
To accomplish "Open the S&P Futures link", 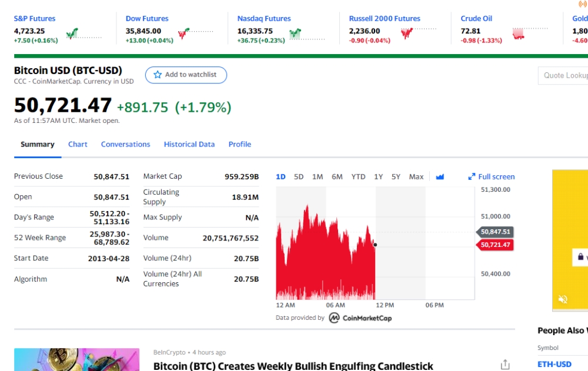I will (x=35, y=18).
